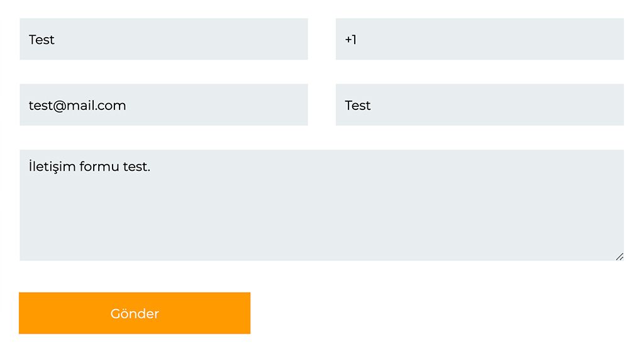This screenshot has height=350, width=644.
Task: Click the word İletişim in the message
Action: (52, 167)
